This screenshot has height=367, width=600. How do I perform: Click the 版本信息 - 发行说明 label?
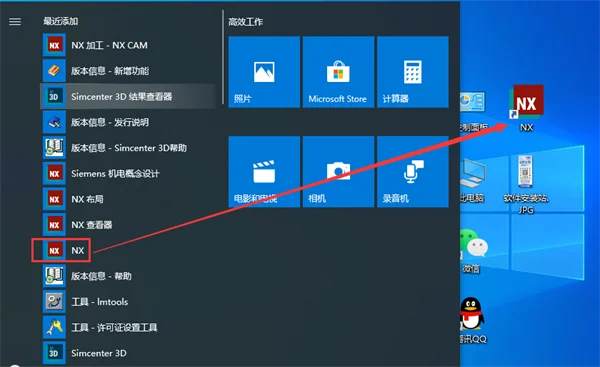[110, 122]
